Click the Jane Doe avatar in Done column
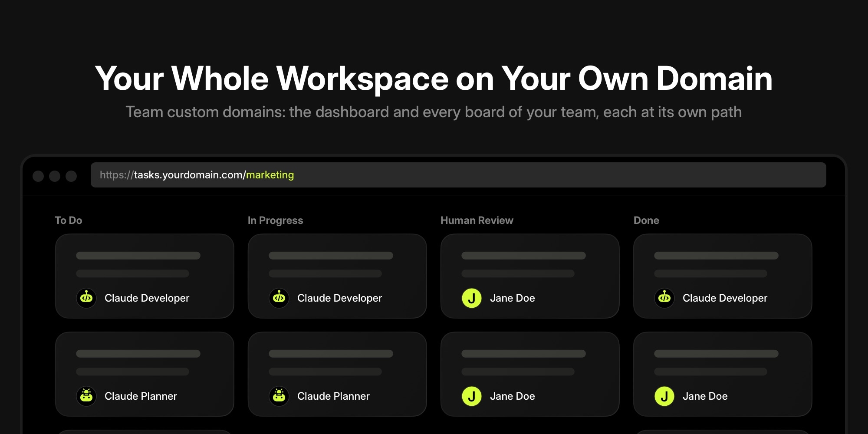This screenshot has height=434, width=868. 664,396
